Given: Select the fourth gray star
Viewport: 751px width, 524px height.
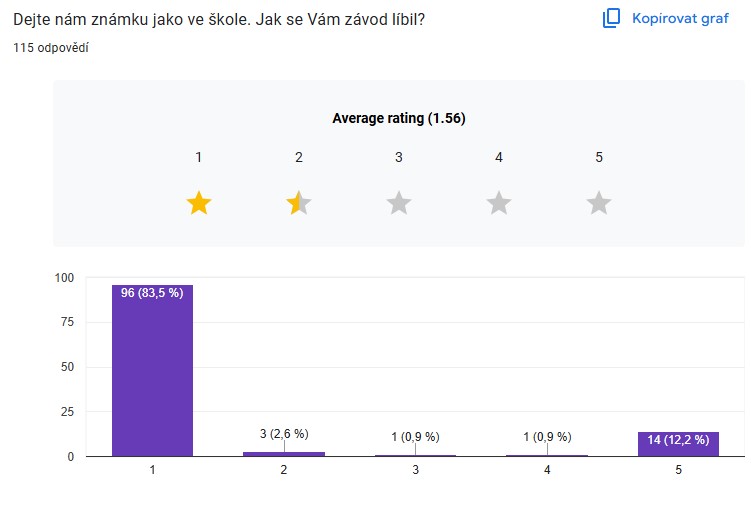Looking at the screenshot, I should coord(499,203).
